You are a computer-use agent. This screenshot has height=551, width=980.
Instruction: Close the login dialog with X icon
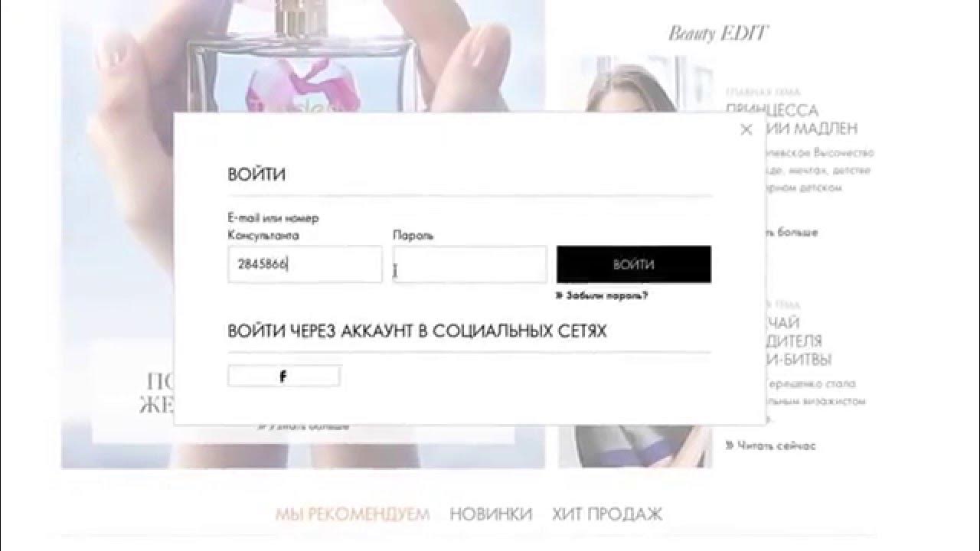pos(746,130)
